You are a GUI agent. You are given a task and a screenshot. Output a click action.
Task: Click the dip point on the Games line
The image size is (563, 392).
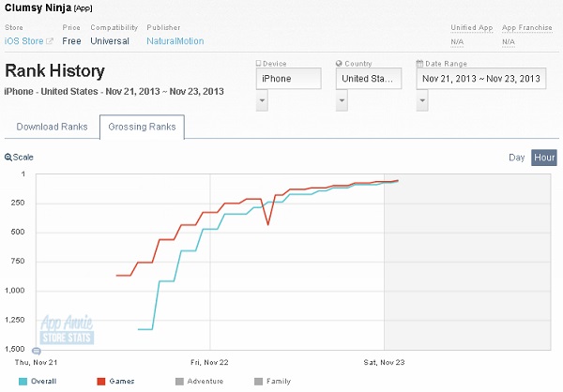point(267,224)
